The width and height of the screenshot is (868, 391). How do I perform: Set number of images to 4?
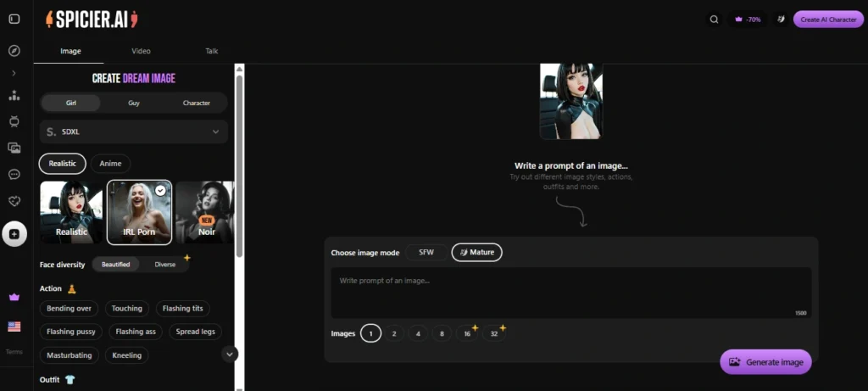click(x=418, y=334)
